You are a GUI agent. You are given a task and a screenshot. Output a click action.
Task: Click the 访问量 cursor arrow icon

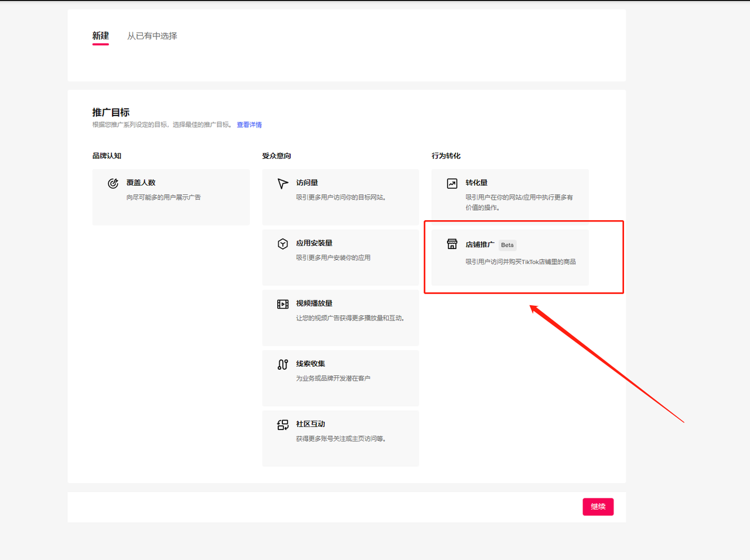(282, 183)
